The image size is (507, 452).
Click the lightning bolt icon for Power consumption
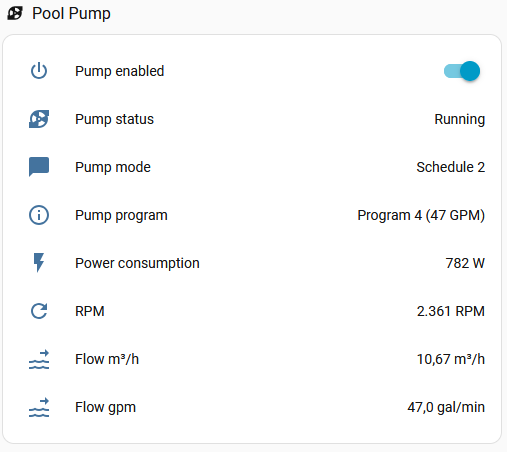pos(39,263)
